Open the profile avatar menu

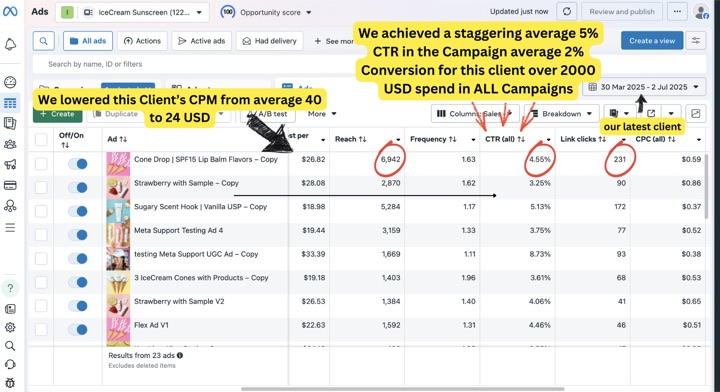(701, 11)
